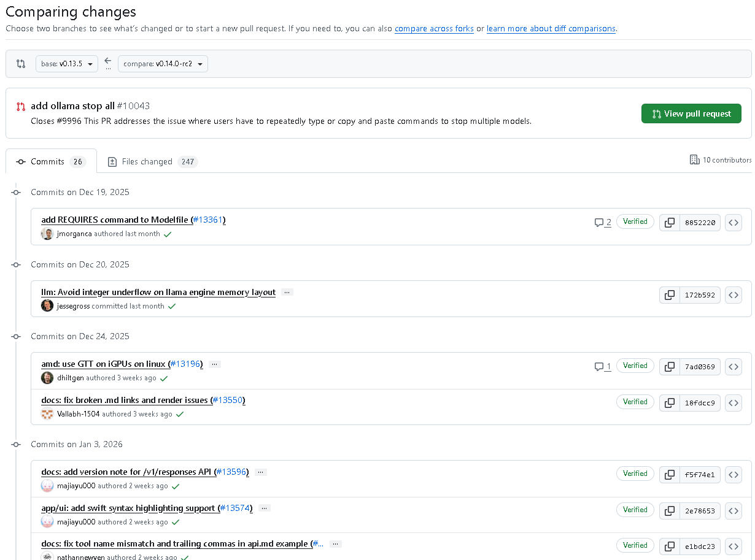Screen dimensions: 755x560
Task: Open commit llm: Avoid integer underflow
Action: tap(158, 293)
